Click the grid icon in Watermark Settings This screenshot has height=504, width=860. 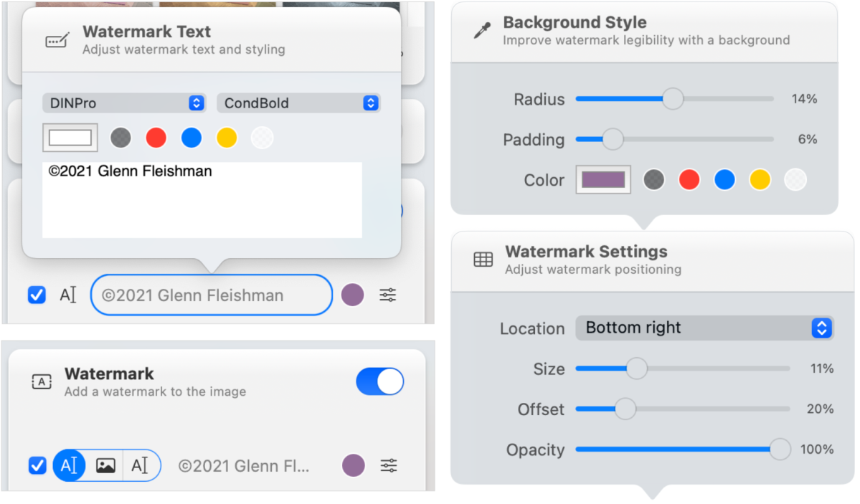483,260
